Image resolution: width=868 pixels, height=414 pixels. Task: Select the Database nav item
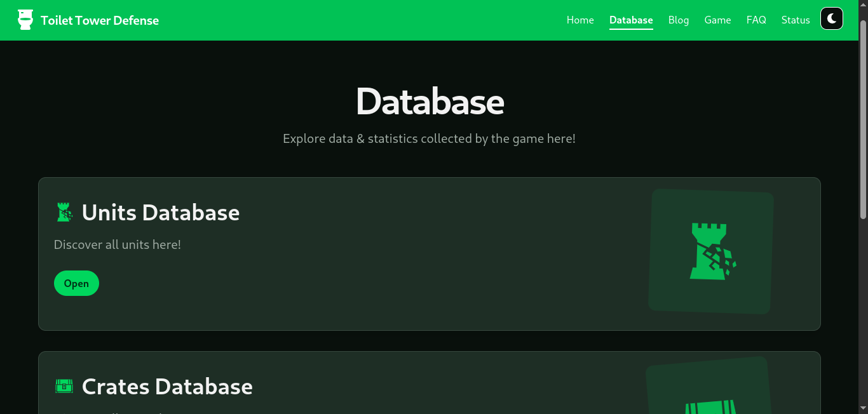pos(631,20)
